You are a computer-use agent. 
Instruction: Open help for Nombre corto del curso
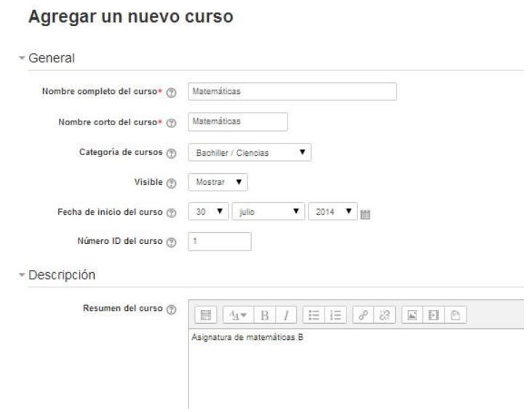coord(171,123)
